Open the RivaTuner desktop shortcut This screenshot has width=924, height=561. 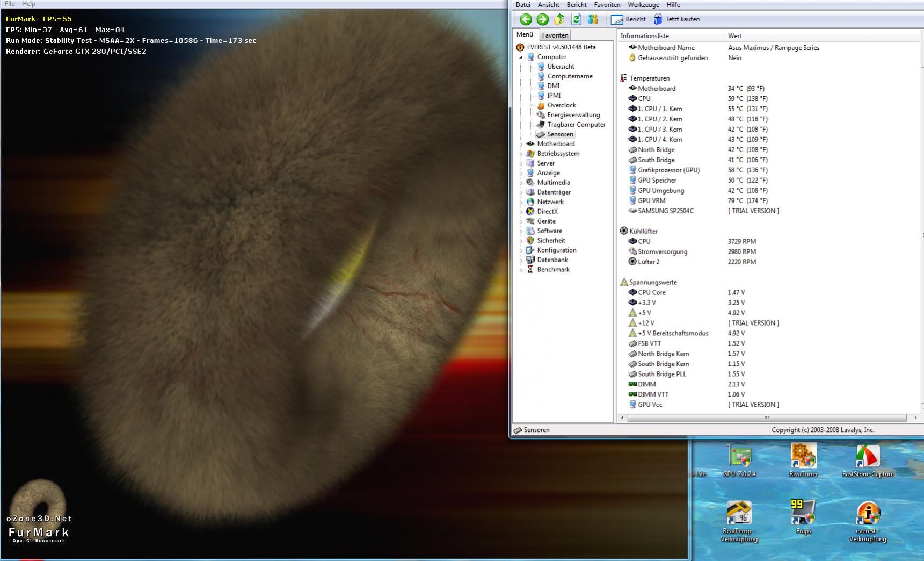coord(804,461)
